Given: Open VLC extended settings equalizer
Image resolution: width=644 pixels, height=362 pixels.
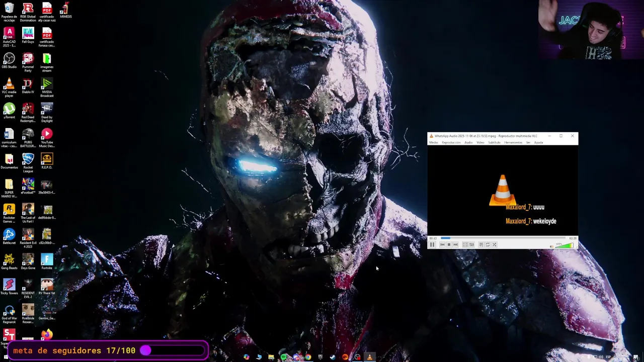Looking at the screenshot, I should click(x=471, y=245).
